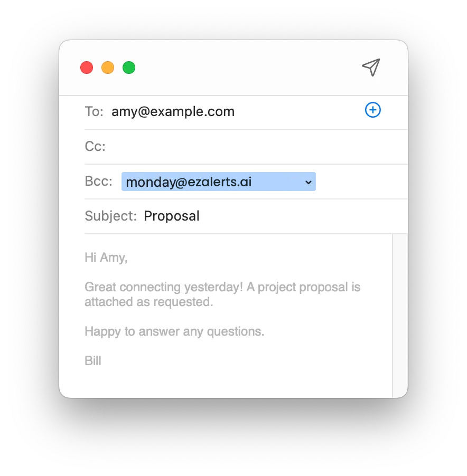The image size is (467, 476).
Task: Click the Proposal subject text
Action: point(172,216)
